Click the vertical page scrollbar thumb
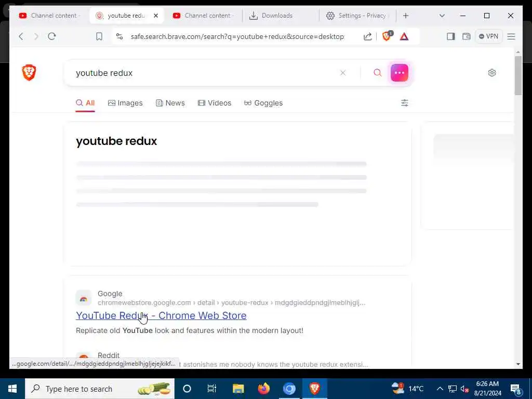The width and height of the screenshot is (532, 399). (518, 75)
